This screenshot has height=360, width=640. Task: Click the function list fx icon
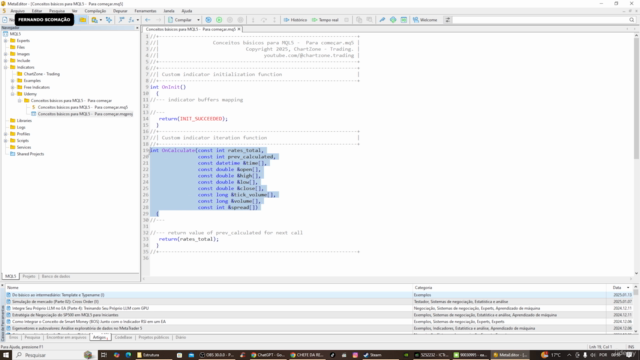pyautogui.click(x=131, y=20)
